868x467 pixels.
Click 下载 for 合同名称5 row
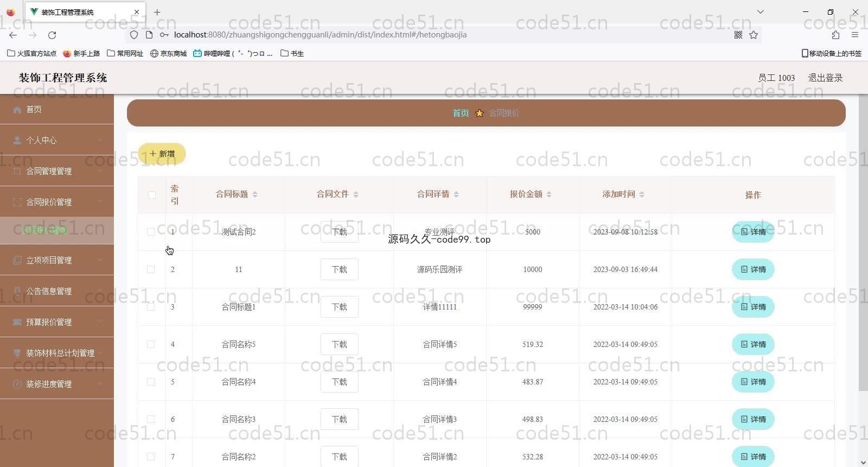[340, 344]
